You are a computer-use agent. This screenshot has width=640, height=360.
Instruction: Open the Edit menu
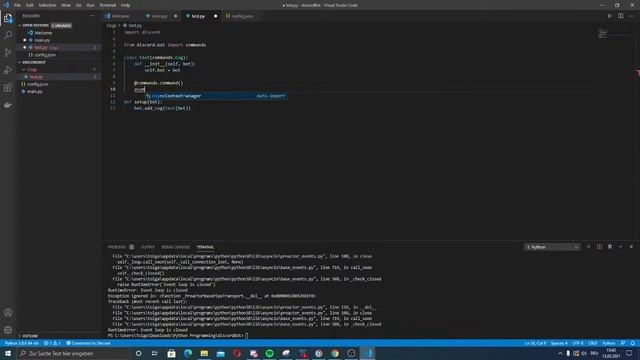pyautogui.click(x=30, y=5)
